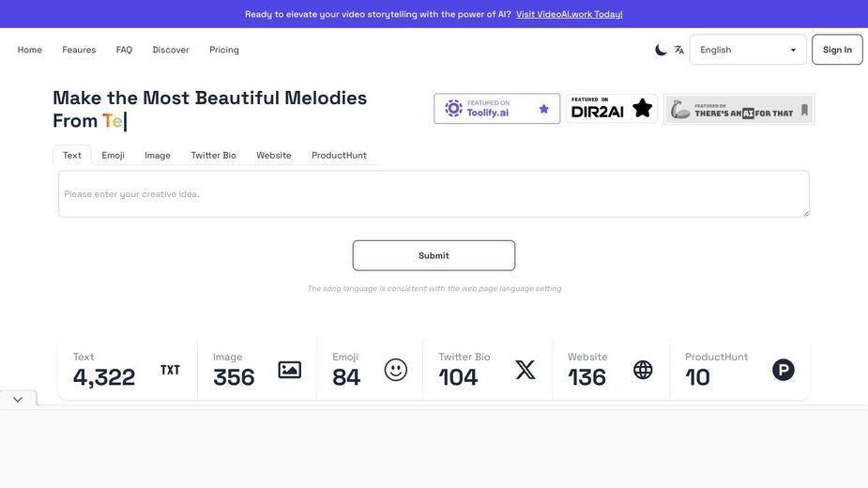The height and width of the screenshot is (488, 868).
Task: Expand the bottom-left chevron panel
Action: pos(18,400)
